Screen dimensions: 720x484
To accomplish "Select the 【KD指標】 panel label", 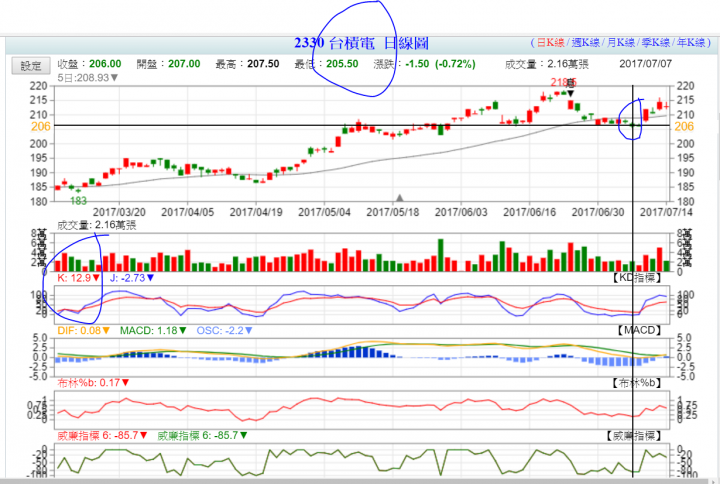I will click(637, 278).
